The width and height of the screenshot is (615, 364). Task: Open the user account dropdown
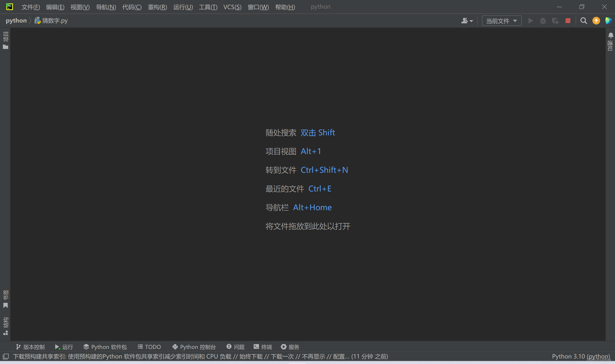tap(467, 21)
